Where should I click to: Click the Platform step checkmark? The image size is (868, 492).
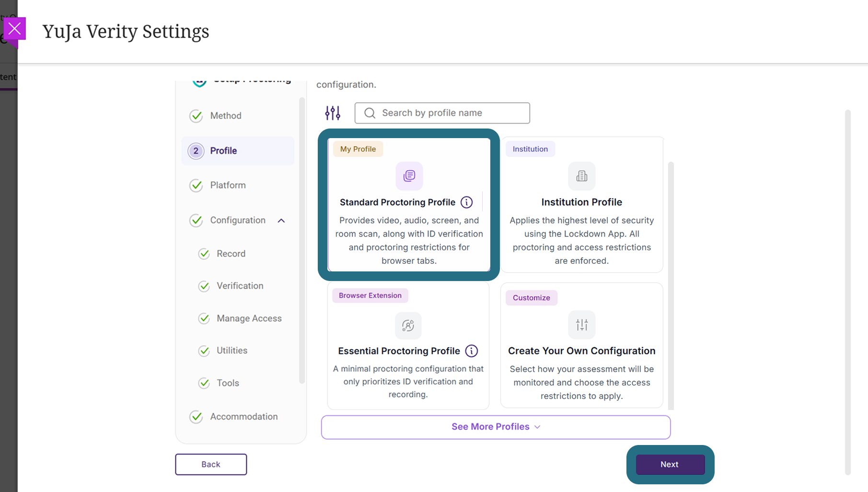click(x=196, y=186)
